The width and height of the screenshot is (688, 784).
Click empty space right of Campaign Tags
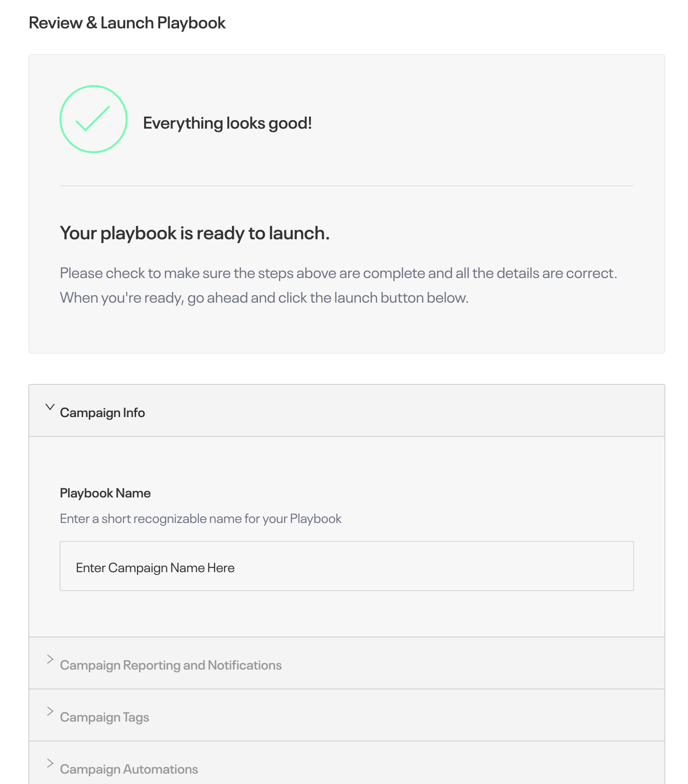(x=406, y=715)
